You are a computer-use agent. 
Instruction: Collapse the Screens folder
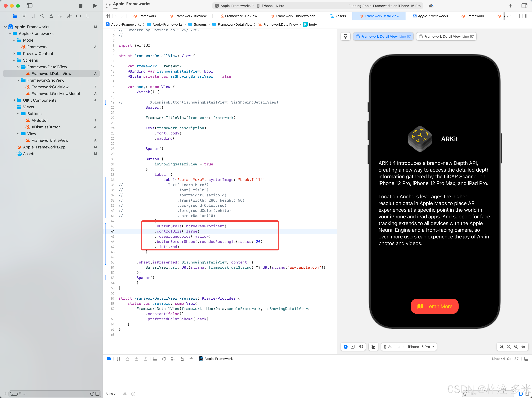14,60
